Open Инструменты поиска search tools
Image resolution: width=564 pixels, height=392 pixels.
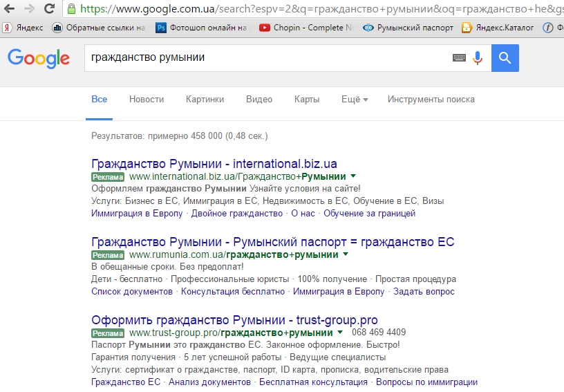[x=431, y=100]
